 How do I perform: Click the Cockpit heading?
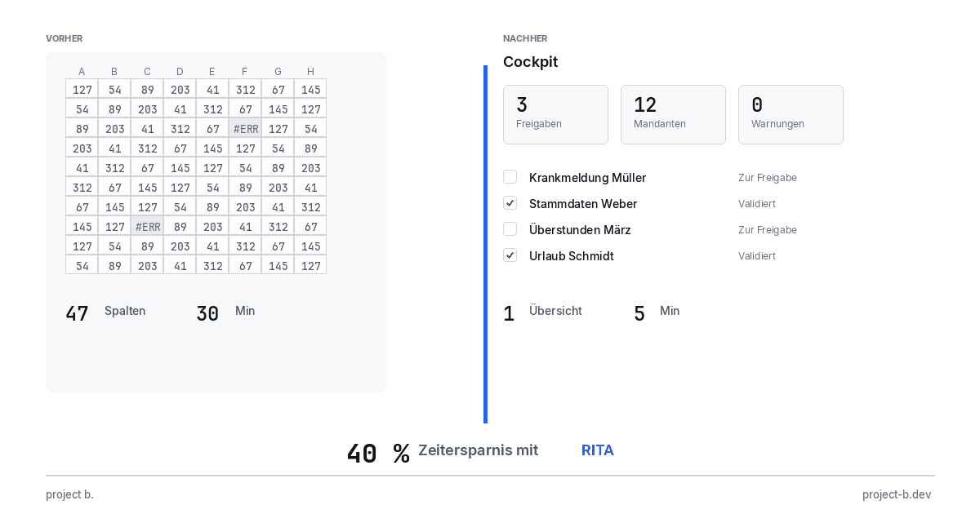click(x=531, y=62)
